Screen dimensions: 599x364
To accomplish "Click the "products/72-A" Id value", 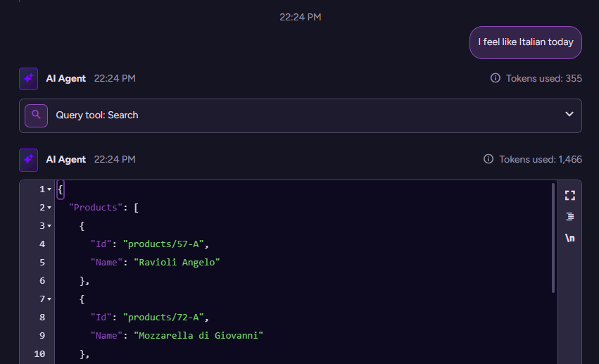I will [x=165, y=317].
